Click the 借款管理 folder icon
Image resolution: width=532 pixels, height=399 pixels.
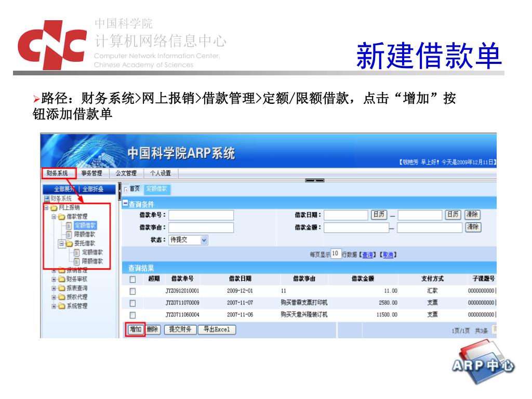point(61,217)
